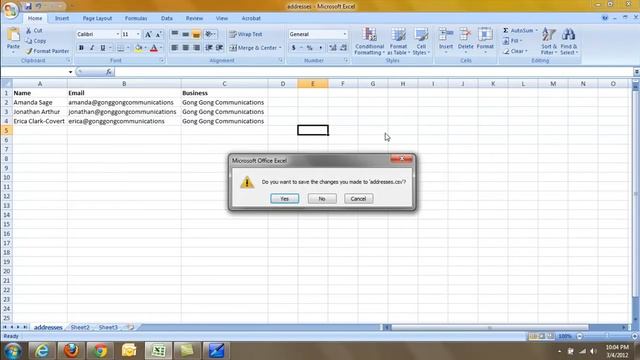Click the Increase Font Size icon
640x360 pixels.
[148, 35]
